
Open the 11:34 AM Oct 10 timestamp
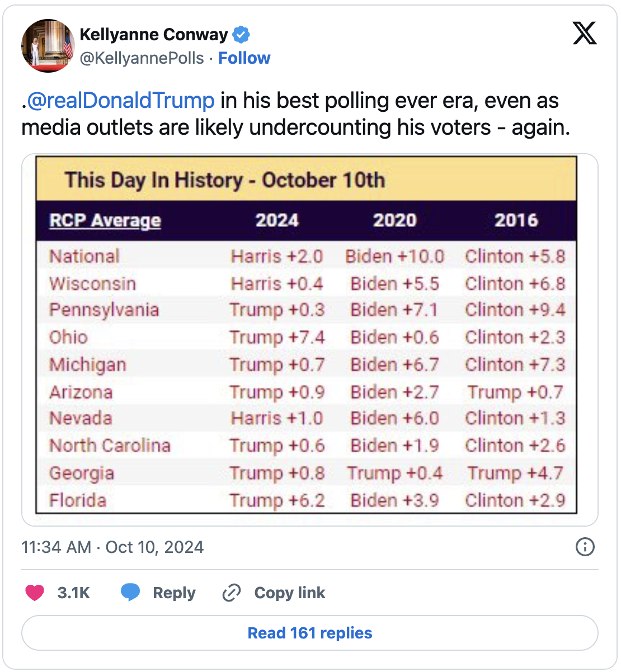point(112,547)
